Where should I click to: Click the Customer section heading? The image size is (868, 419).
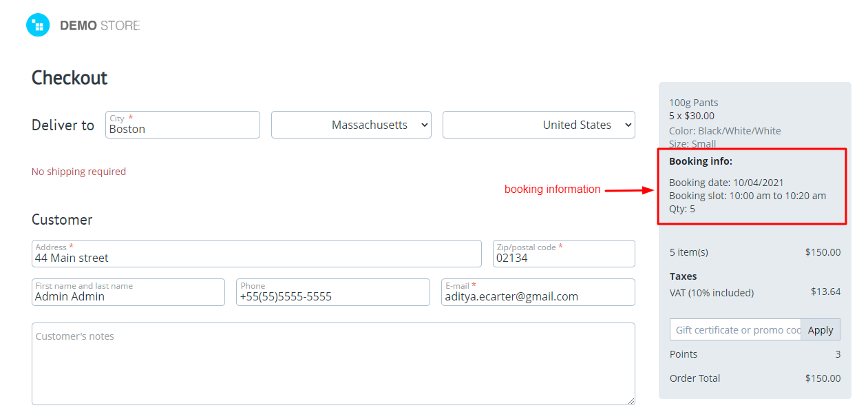pos(62,220)
